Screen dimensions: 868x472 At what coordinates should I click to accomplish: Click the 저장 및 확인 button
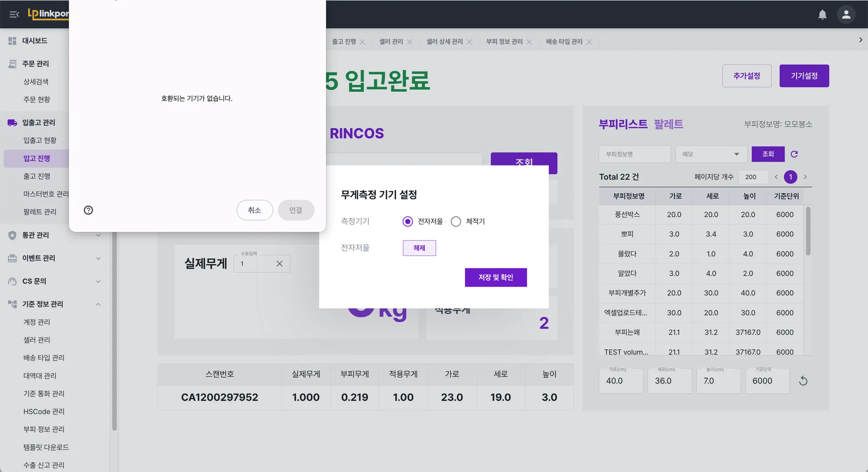click(x=495, y=277)
